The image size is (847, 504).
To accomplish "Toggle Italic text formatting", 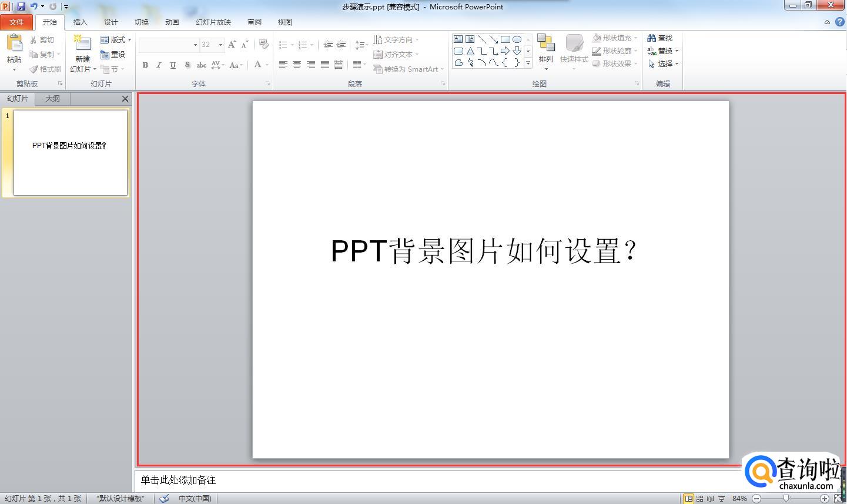I will click(159, 65).
